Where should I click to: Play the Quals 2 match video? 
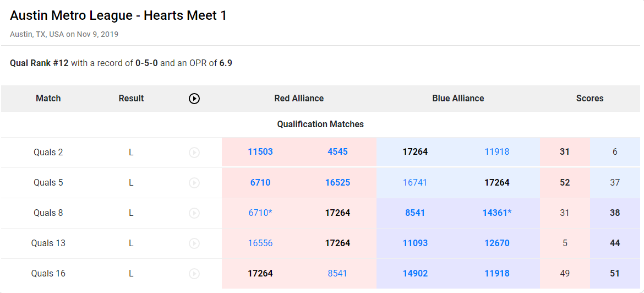coord(194,153)
